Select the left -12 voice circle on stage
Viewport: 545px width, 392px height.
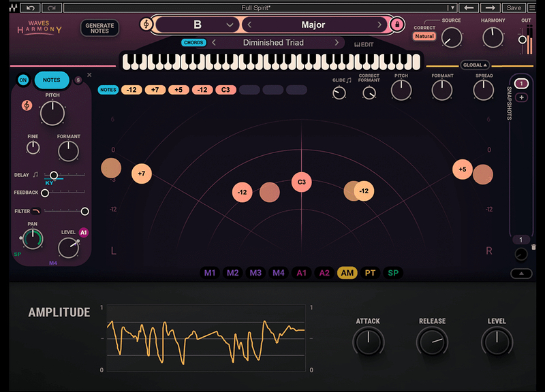243,192
